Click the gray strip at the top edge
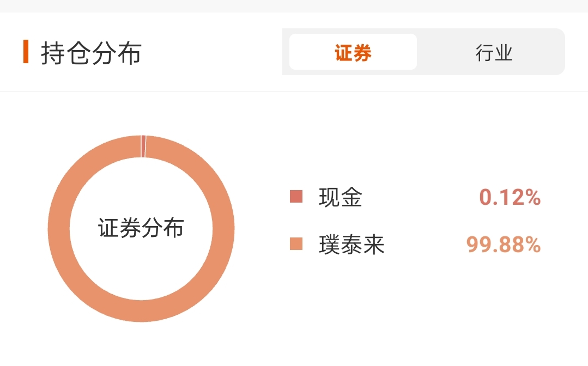 294,6
